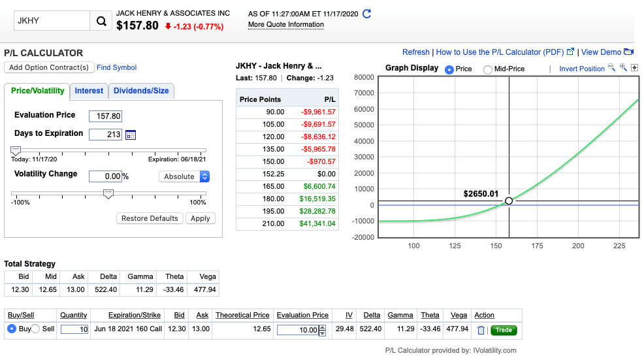This screenshot has width=644, height=360.
Task: Apply the volatility settings with the Apply button
Action: (201, 218)
